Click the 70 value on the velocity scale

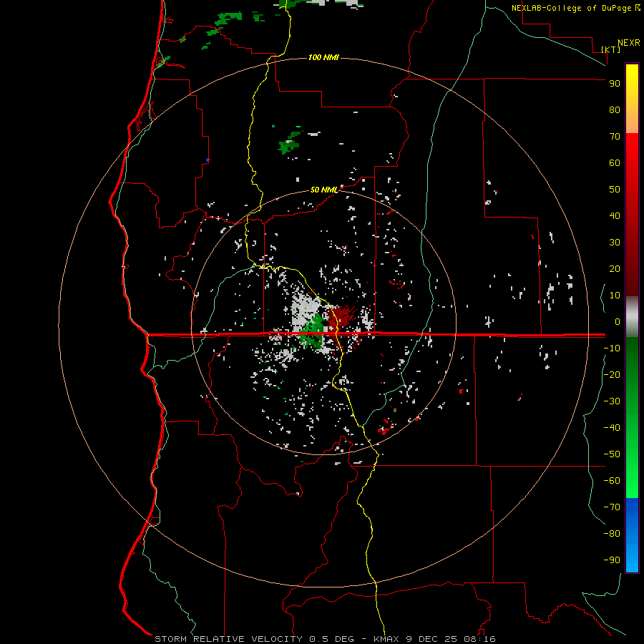point(615,137)
